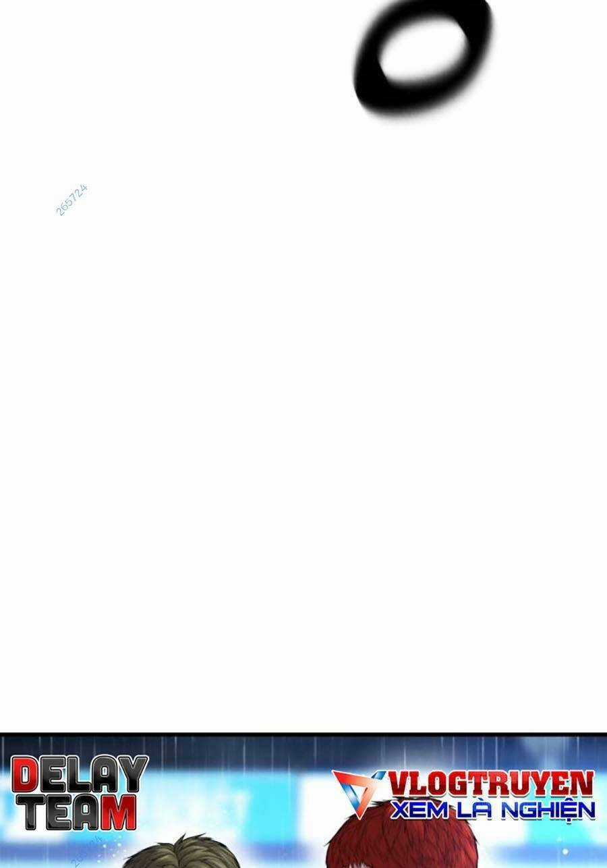This screenshot has width=607, height=868.
Task: Click the black panel border line
Action: coord(303,734)
